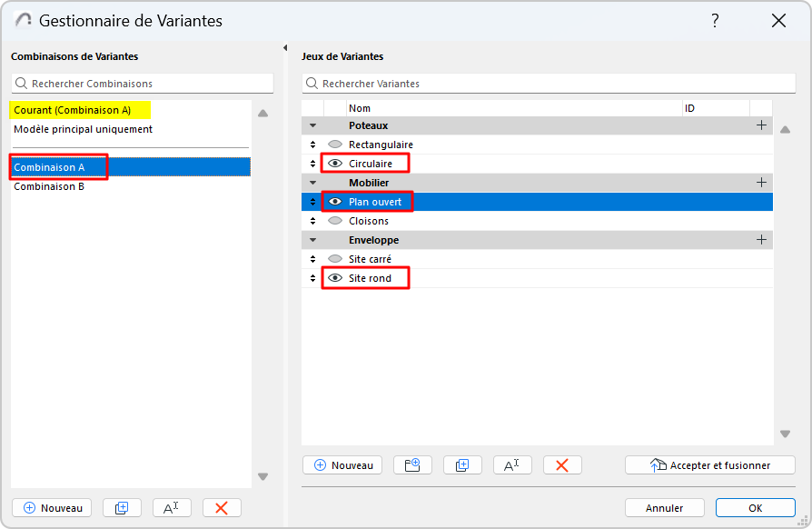Collapse the Mobilier variant set

tap(313, 183)
